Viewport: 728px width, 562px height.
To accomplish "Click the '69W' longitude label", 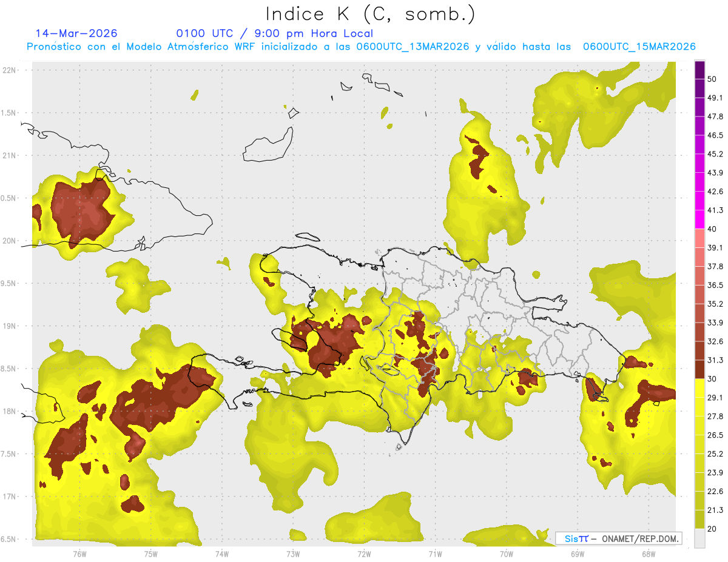I will click(x=577, y=554).
